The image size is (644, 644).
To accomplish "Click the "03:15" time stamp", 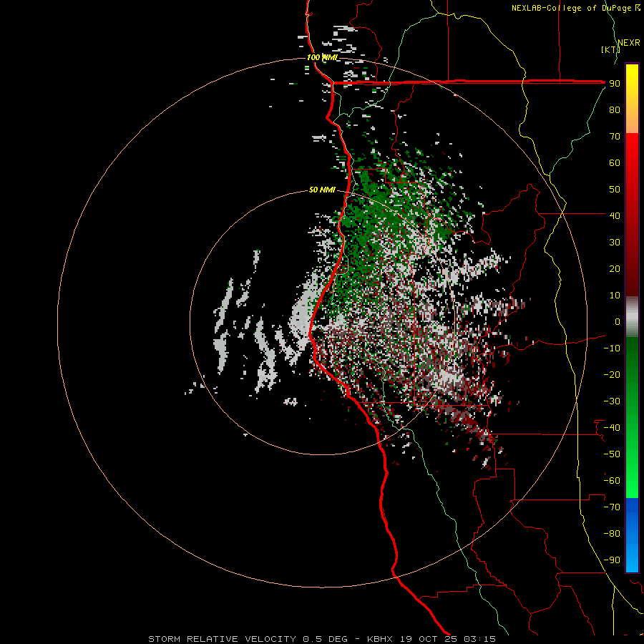I will (479, 639).
